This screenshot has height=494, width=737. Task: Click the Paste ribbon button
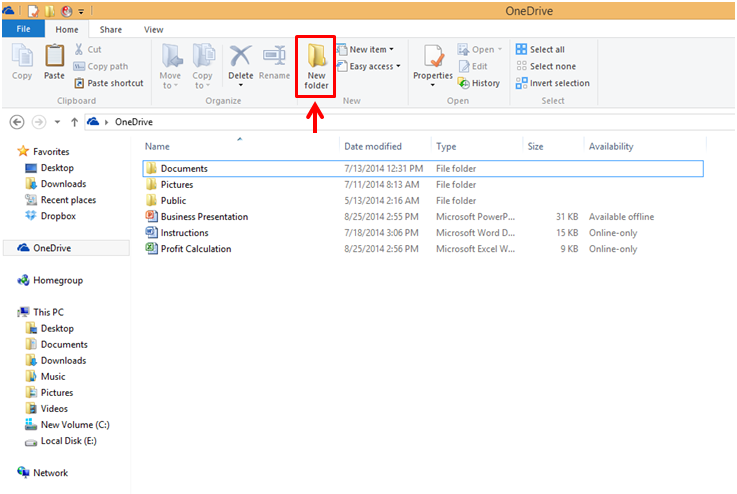[x=54, y=62]
